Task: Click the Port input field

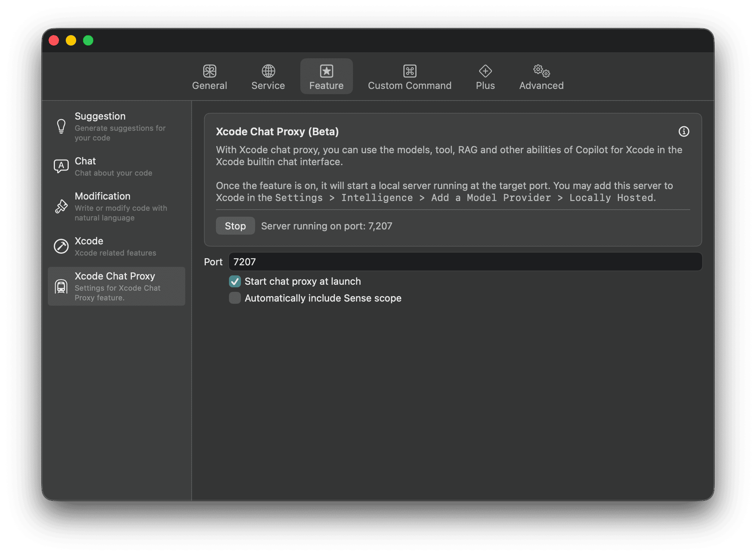Action: (465, 262)
